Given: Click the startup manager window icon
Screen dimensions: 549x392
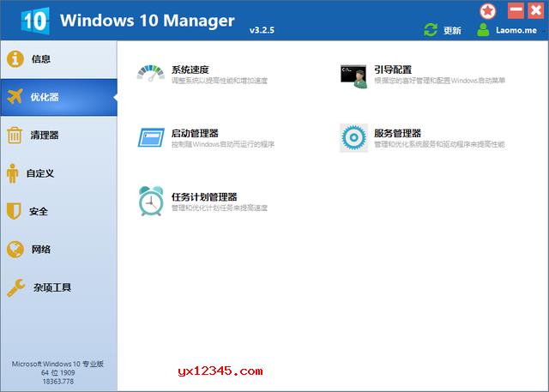Looking at the screenshot, I should click(x=151, y=137).
